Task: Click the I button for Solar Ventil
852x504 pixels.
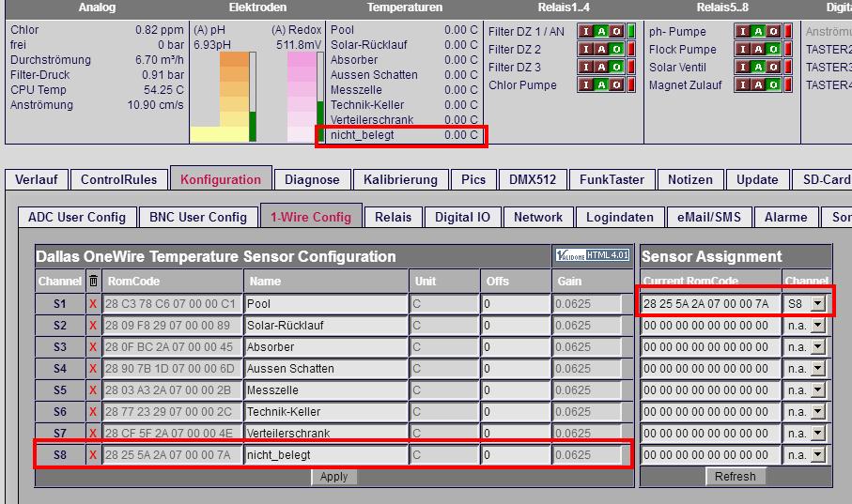Action: (743, 67)
